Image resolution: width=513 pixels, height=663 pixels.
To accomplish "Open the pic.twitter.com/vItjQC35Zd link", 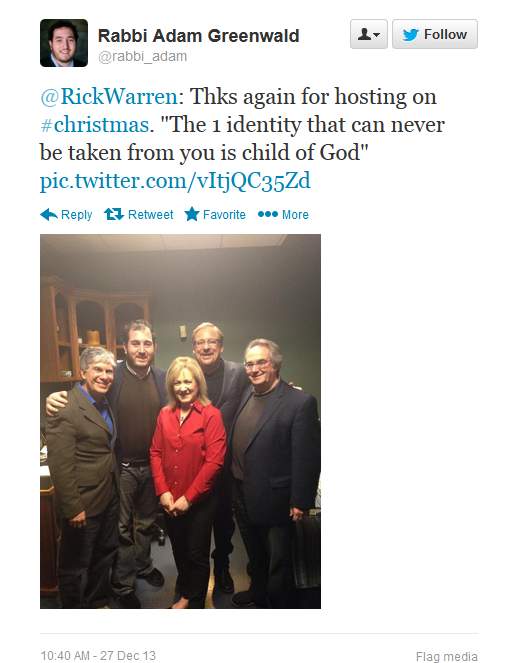I will 175,181.
